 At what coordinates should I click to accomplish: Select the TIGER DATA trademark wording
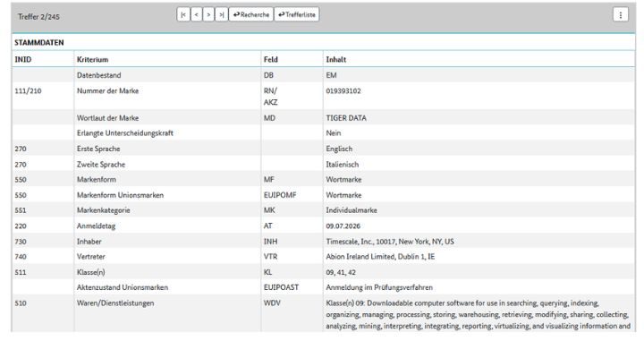coord(346,118)
